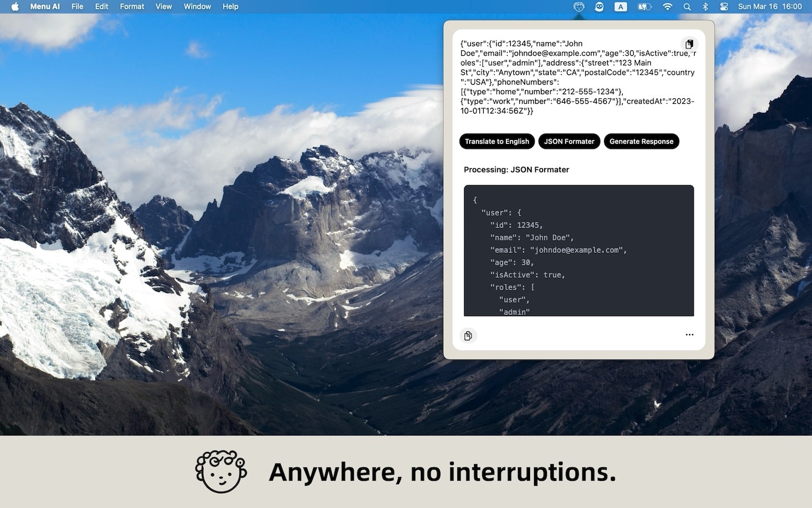Open the Edit menu

tap(101, 7)
